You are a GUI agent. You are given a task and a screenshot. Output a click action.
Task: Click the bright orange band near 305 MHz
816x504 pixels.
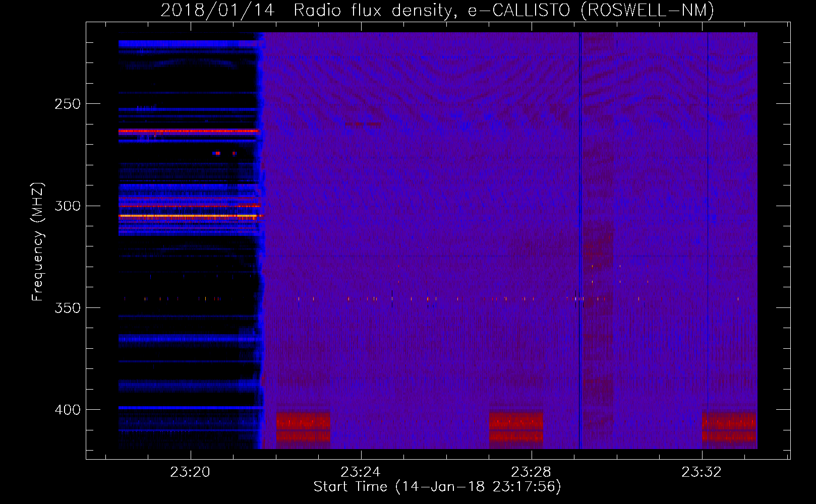click(x=190, y=216)
